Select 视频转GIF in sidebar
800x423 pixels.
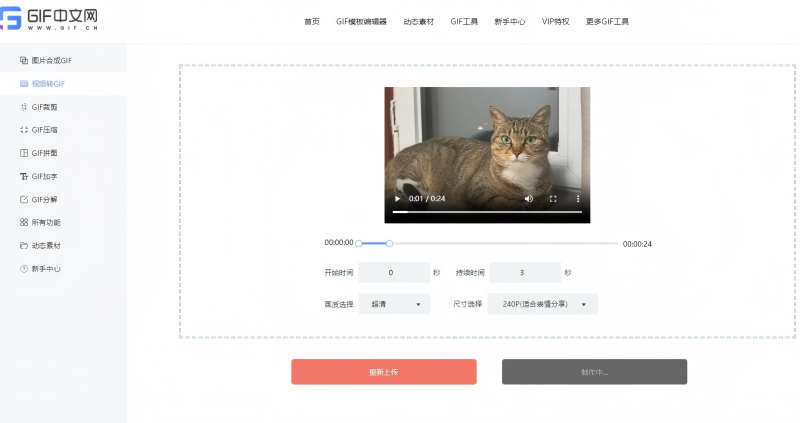[63, 84]
